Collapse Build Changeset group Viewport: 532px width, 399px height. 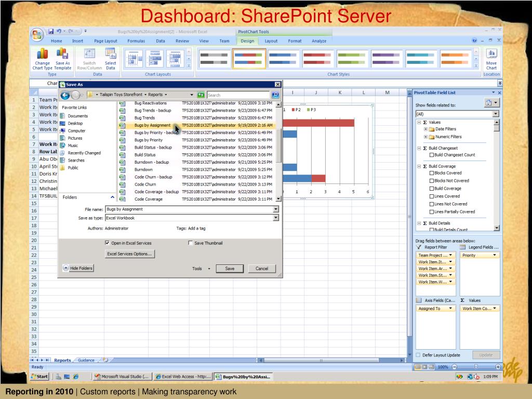pyautogui.click(x=419, y=148)
